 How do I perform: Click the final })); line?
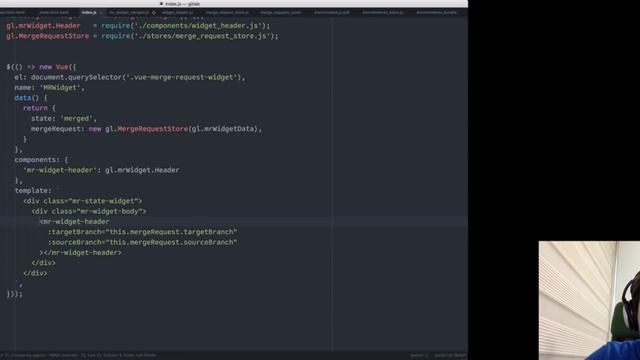point(14,294)
